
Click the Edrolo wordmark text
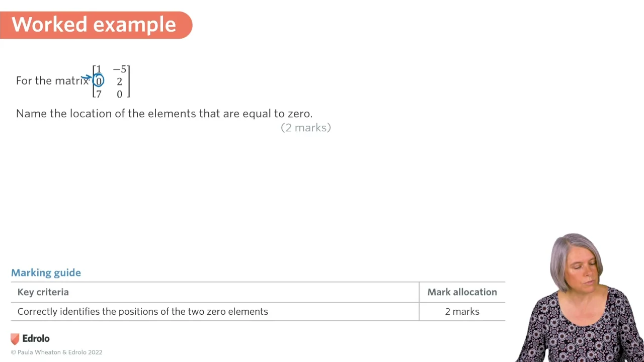click(36, 339)
